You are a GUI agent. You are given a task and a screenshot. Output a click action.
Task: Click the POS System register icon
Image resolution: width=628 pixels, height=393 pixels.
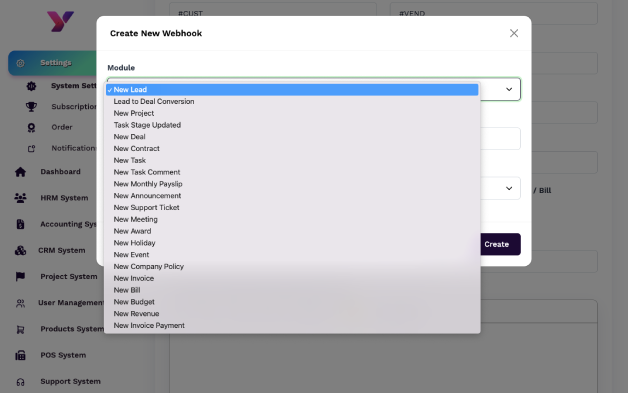tap(20, 355)
